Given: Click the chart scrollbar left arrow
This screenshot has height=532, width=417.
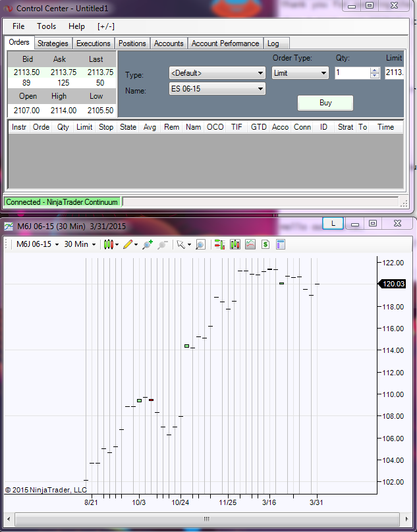Looking at the screenshot, I should [x=9, y=519].
